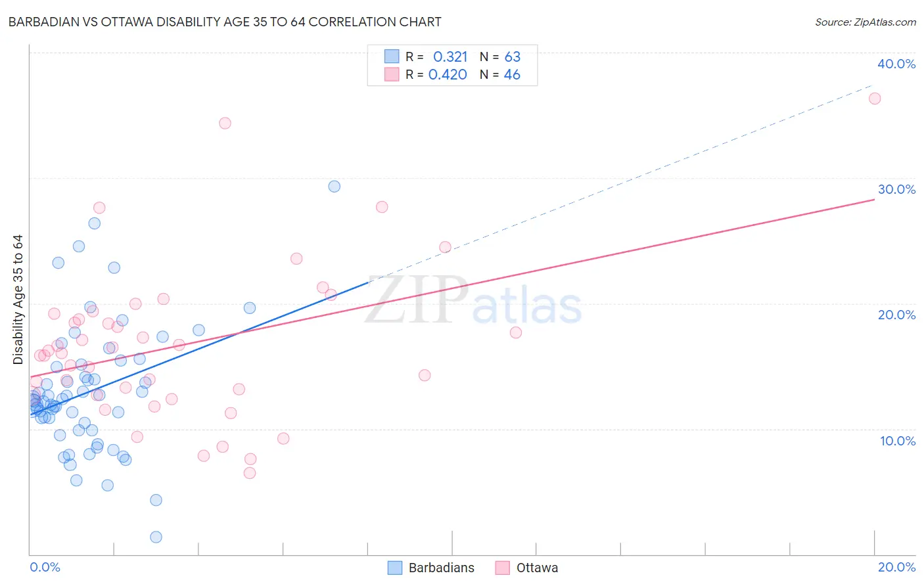
Task: Click the pink data point near 34%
Action: pyautogui.click(x=225, y=123)
